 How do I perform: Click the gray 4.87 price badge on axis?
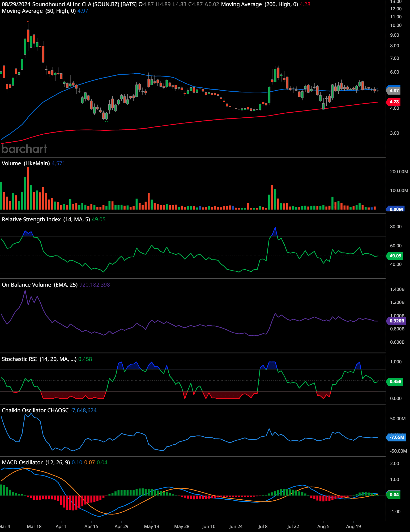pos(394,91)
